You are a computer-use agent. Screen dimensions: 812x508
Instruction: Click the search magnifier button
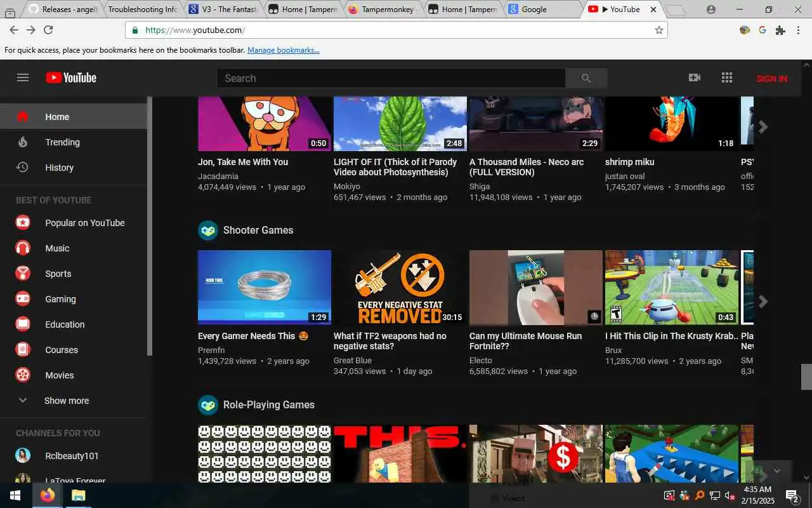click(x=586, y=78)
